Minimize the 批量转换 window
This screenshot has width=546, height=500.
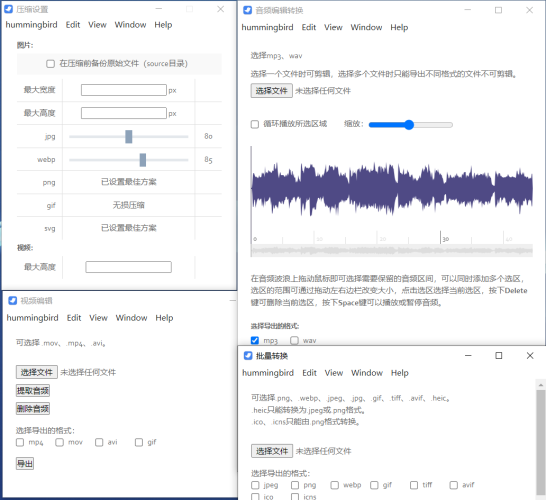point(468,356)
